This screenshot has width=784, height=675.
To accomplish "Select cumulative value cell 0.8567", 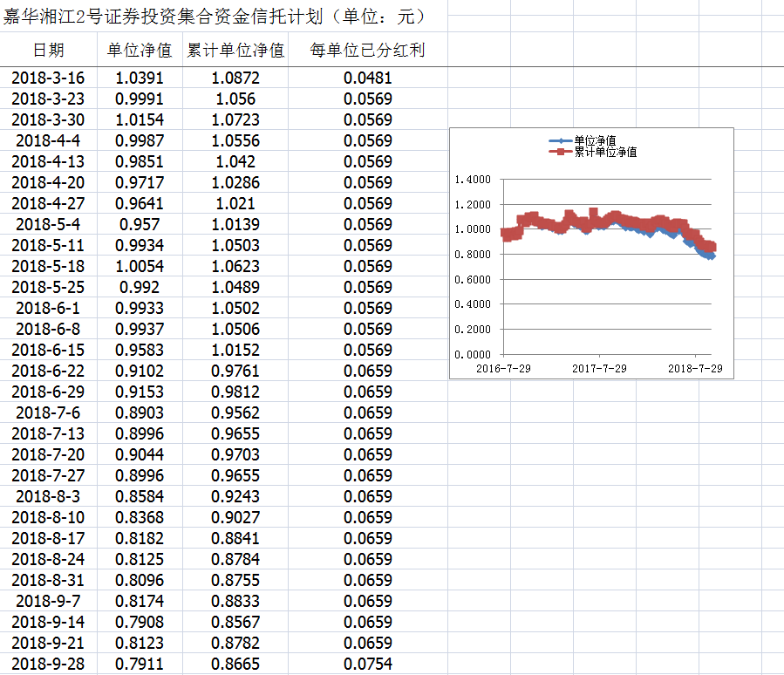I will pyautogui.click(x=235, y=623).
